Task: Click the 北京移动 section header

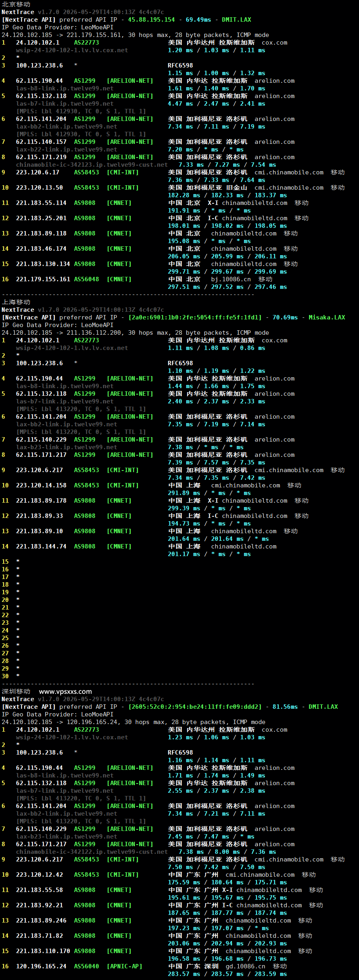Action: [16, 4]
